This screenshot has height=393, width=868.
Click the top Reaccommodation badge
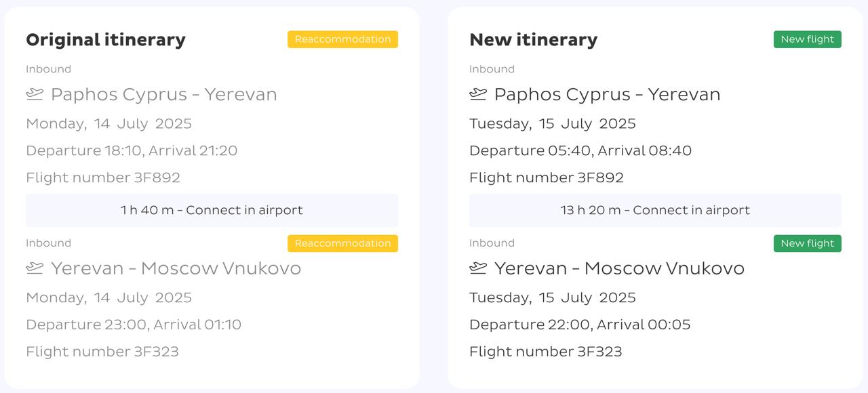click(x=342, y=39)
